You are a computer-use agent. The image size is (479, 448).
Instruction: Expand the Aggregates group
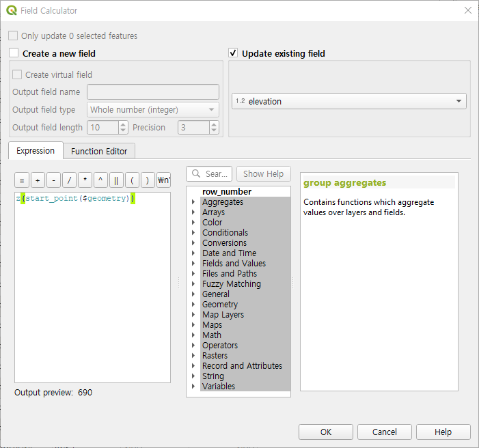pyautogui.click(x=193, y=202)
